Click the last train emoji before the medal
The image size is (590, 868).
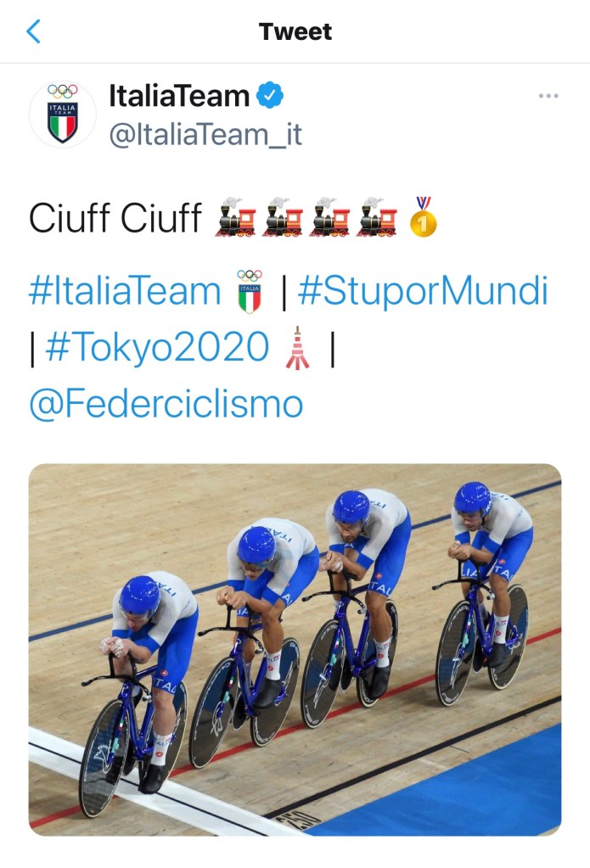pyautogui.click(x=377, y=217)
